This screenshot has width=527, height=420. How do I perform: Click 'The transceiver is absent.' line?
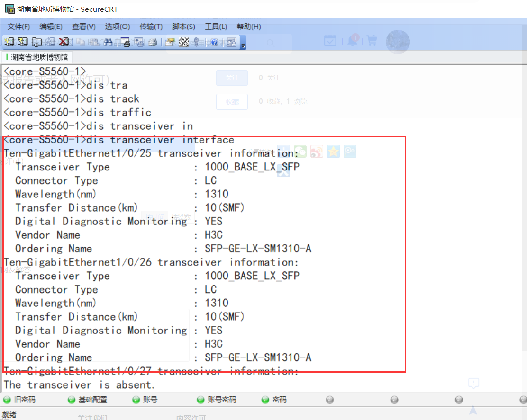(x=79, y=385)
